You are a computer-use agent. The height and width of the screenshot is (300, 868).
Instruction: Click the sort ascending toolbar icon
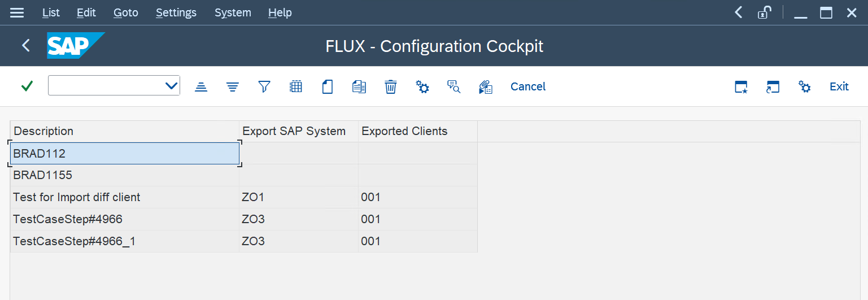201,86
